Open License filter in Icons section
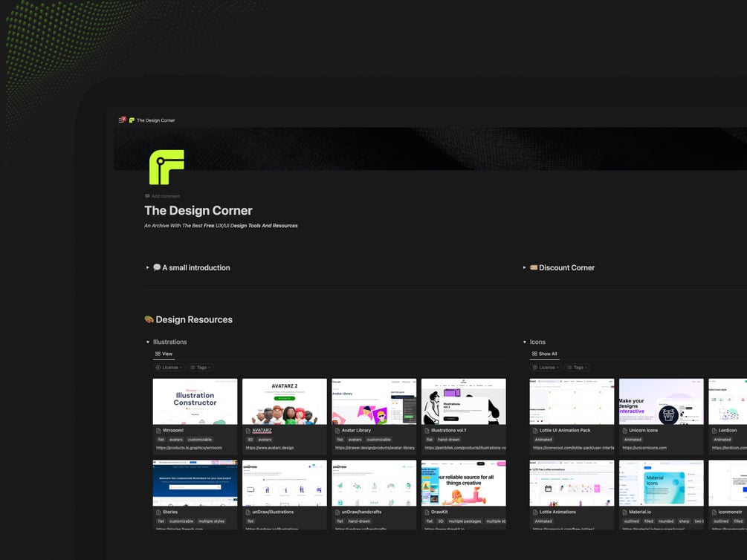 tap(546, 368)
